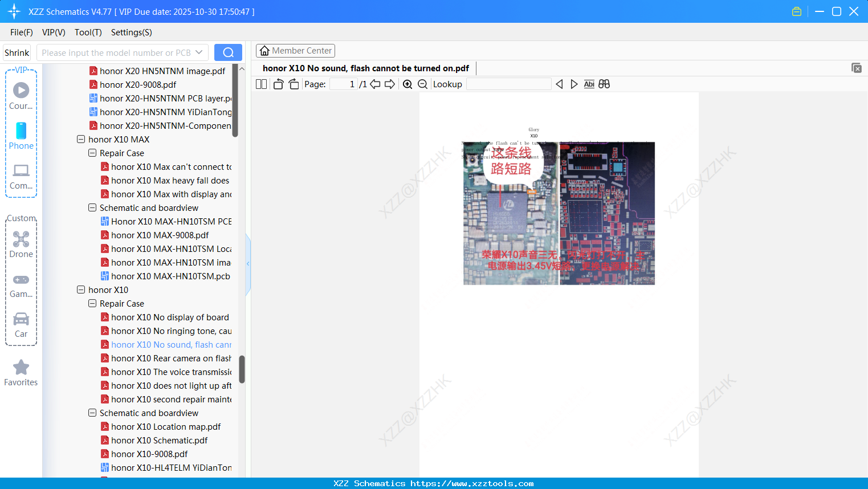This screenshot has height=489, width=868.
Task: Open honor X10 The voice transmission file
Action: (171, 372)
